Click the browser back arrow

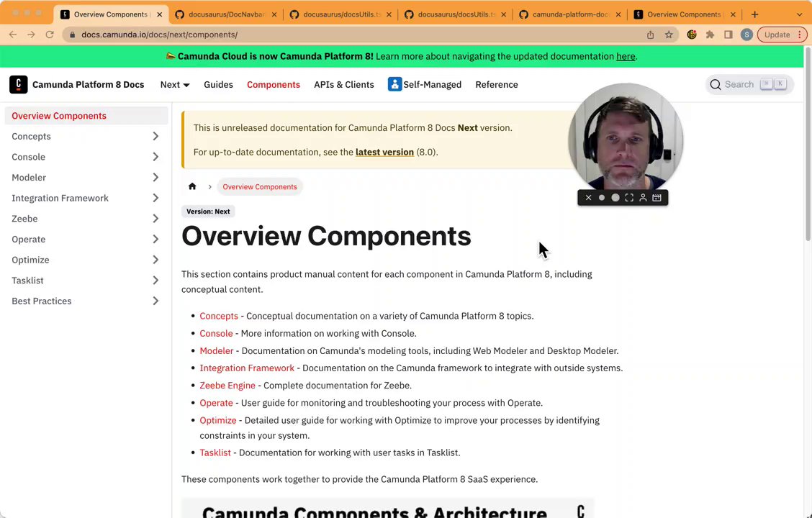click(x=13, y=35)
